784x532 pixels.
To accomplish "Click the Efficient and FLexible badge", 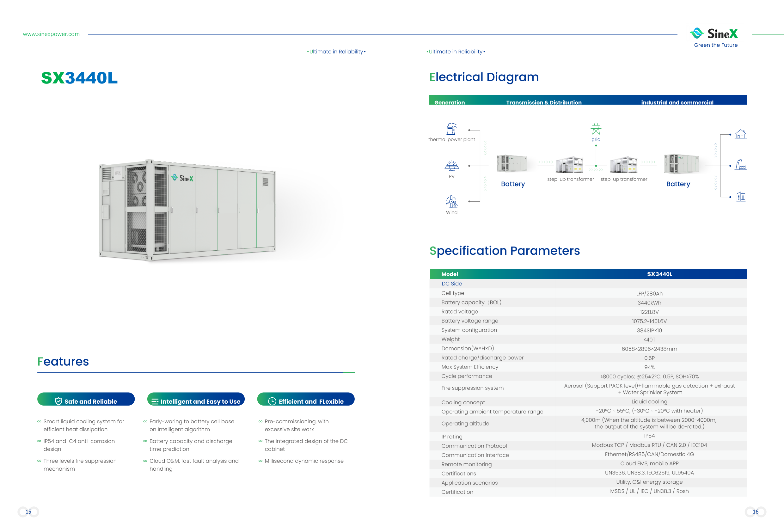I will (x=306, y=399).
